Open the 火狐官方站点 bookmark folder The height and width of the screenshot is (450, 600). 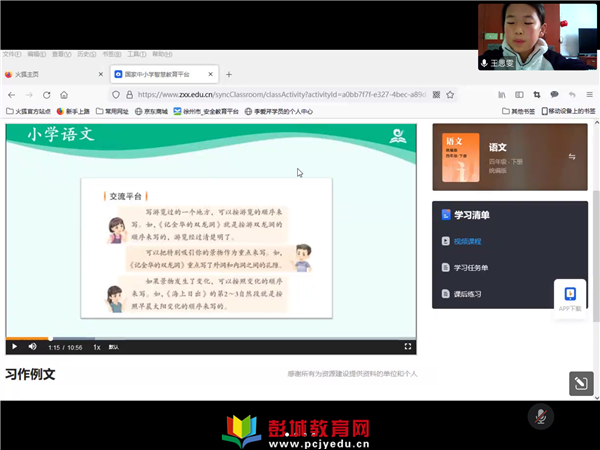tap(29, 111)
